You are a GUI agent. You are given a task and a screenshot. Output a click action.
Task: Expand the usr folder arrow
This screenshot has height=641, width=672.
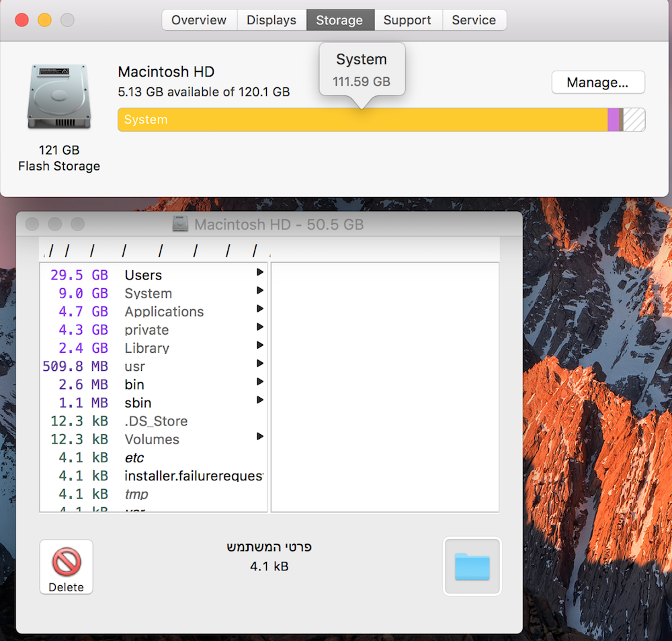pos(259,364)
